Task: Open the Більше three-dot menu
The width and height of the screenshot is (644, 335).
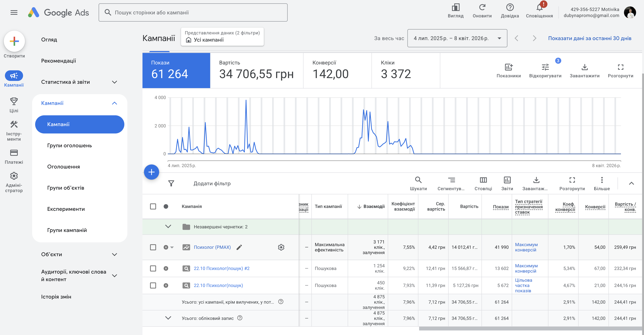Action: (x=602, y=183)
